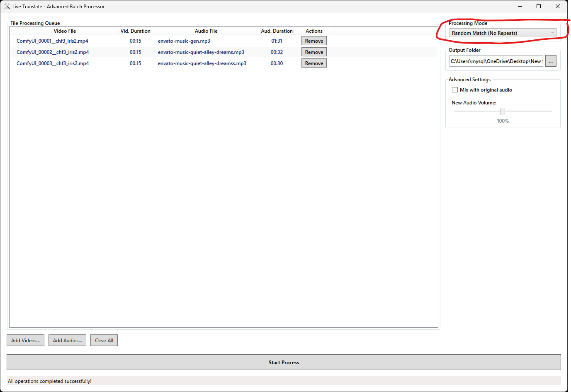
Task: Maximize the Live Translate window
Action: coord(539,6)
